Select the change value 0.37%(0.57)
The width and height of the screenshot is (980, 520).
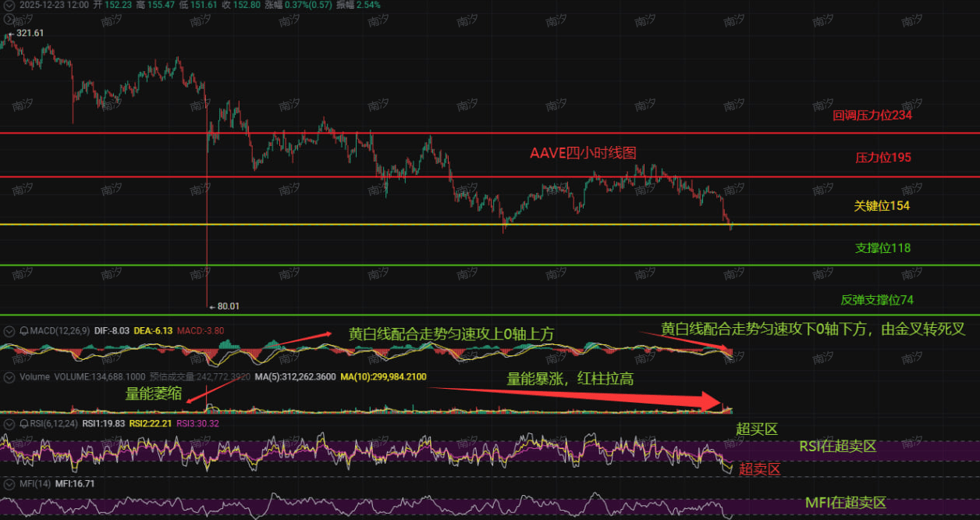tap(308, 5)
